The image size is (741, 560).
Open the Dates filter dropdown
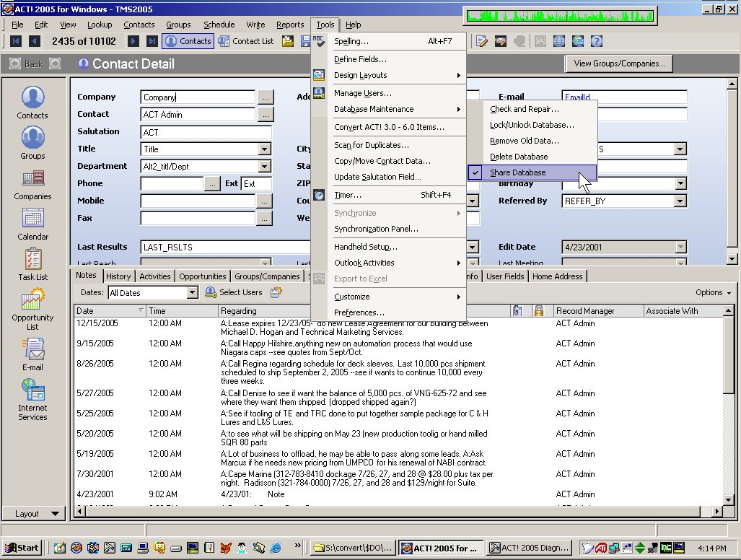[x=192, y=293]
